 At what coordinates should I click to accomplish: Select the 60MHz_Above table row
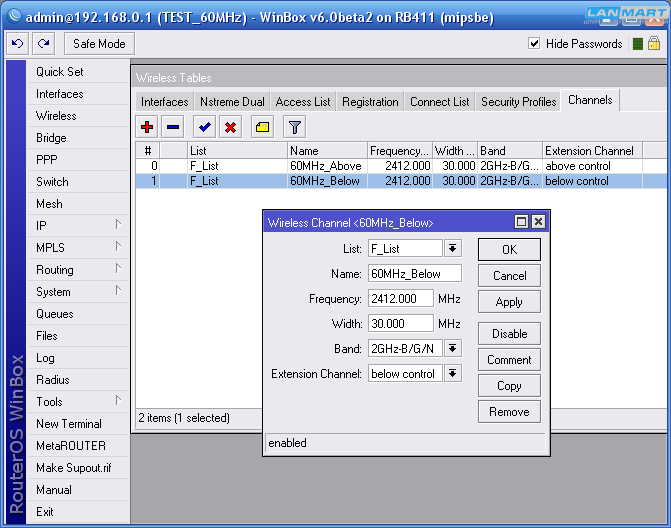[x=325, y=166]
